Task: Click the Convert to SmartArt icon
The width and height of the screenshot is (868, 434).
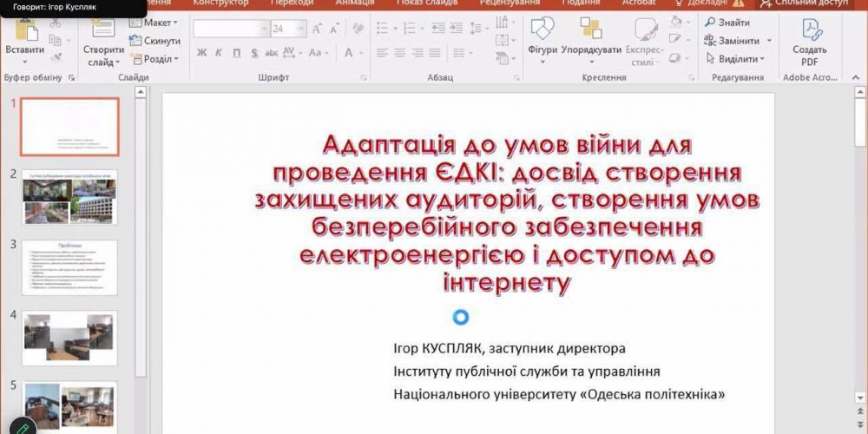Action: point(502,58)
